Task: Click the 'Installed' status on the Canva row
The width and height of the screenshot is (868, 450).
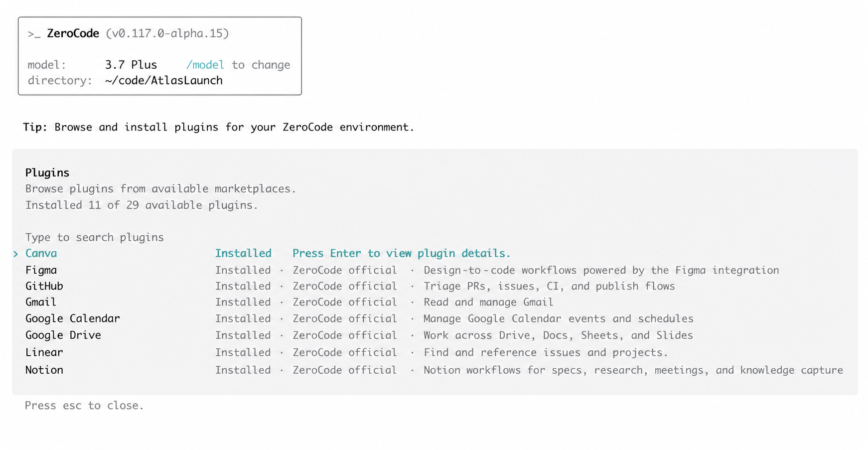Action: tap(243, 253)
